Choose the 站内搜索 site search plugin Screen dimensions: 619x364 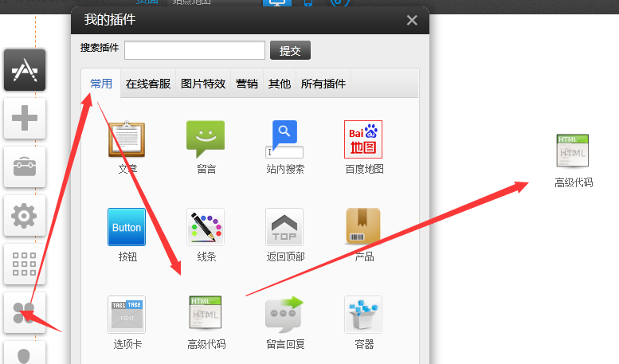click(284, 140)
